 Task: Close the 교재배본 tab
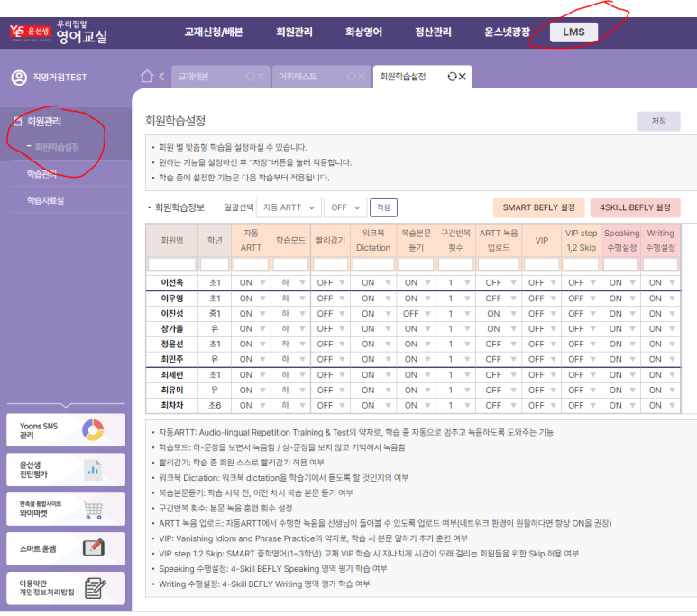click(261, 77)
